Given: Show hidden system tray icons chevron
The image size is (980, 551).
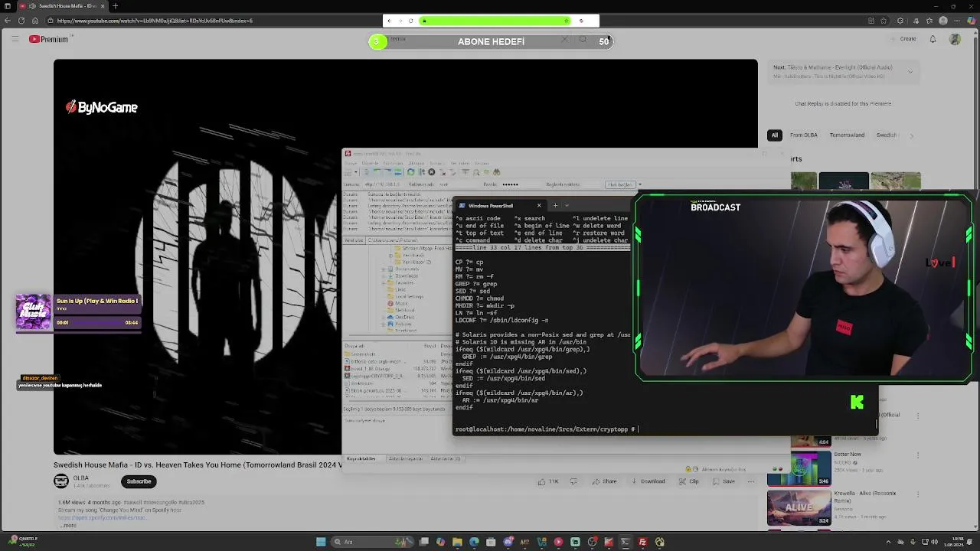Looking at the screenshot, I should tap(888, 542).
